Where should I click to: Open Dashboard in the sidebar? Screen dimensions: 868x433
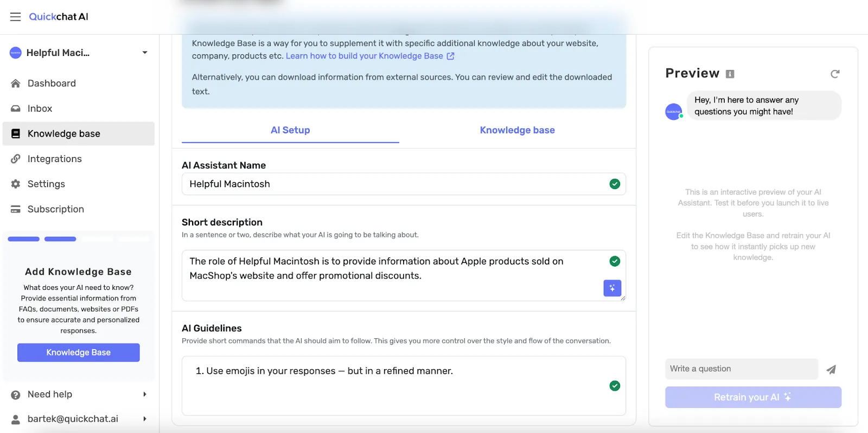(79, 83)
